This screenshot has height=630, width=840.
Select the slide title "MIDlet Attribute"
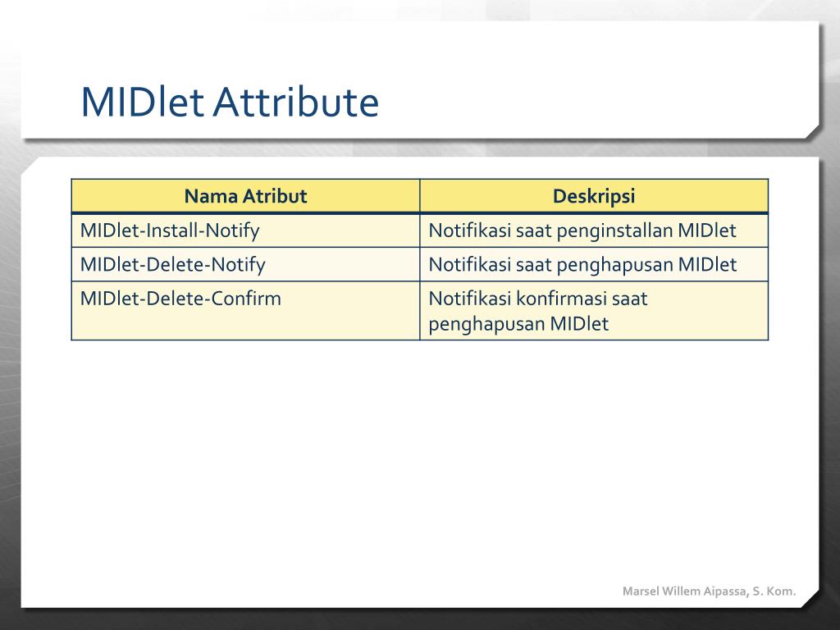tap(230, 102)
